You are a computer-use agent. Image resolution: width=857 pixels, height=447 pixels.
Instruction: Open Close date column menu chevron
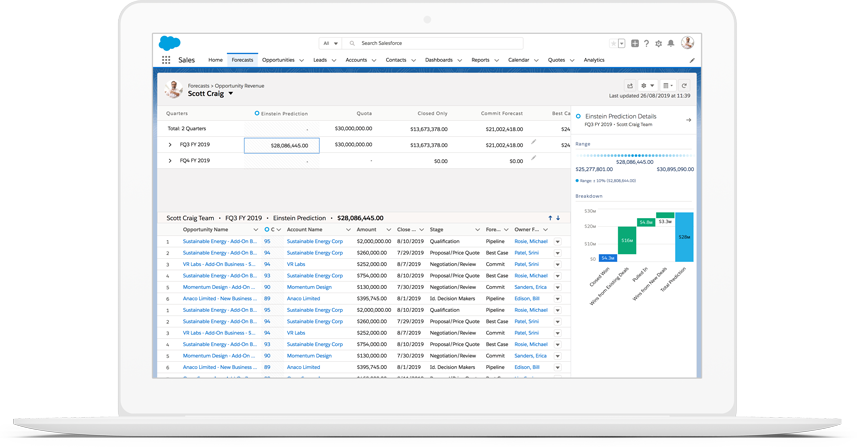point(421,230)
